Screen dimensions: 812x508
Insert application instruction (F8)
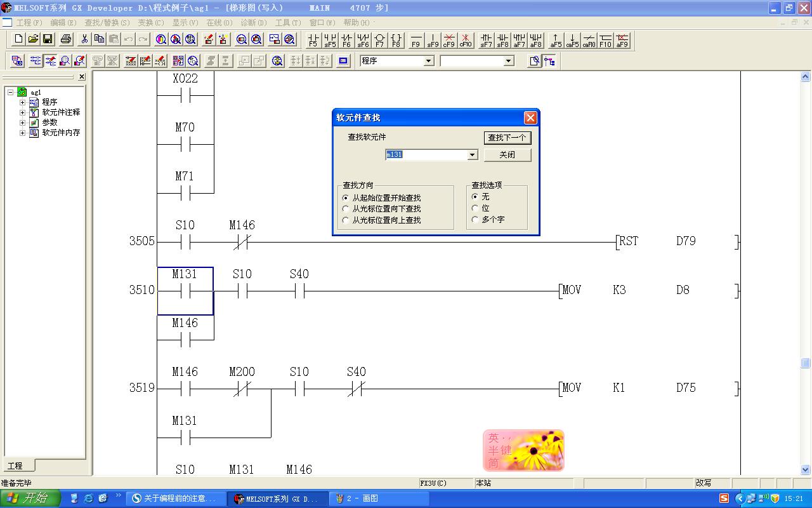[396, 40]
